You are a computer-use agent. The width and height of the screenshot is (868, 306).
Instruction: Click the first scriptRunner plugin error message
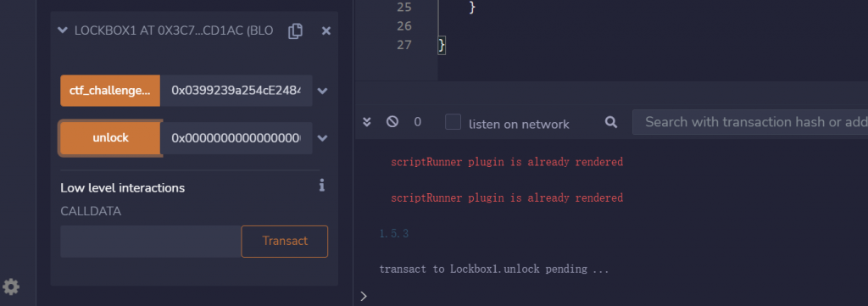point(507,162)
